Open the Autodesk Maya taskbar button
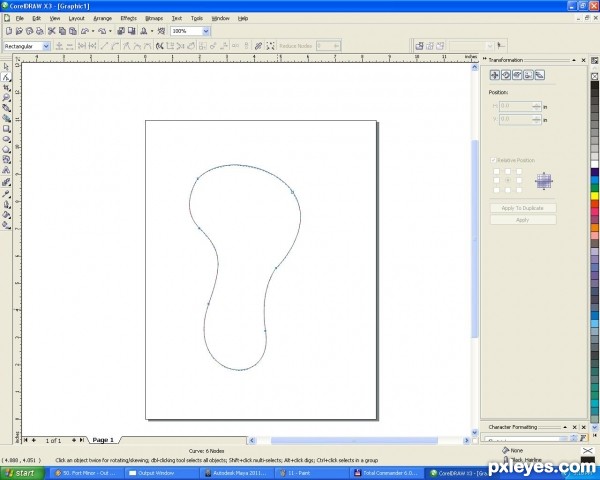600x480 pixels. click(x=237, y=473)
